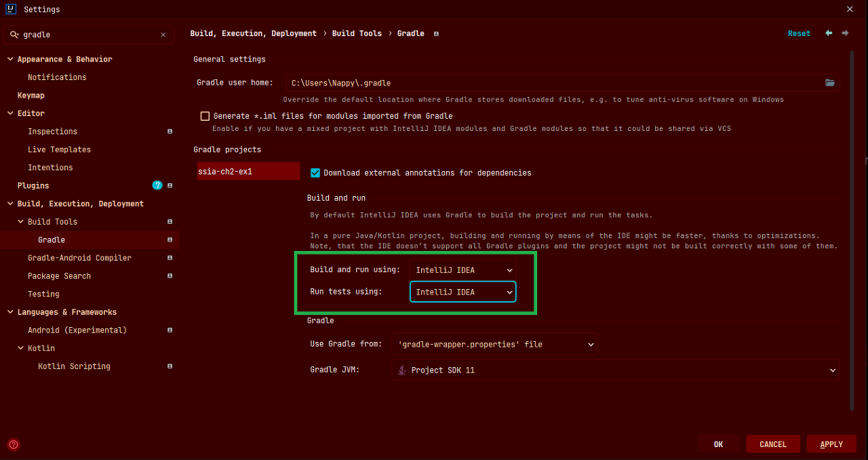Open the Run tests using dropdown

(x=463, y=292)
